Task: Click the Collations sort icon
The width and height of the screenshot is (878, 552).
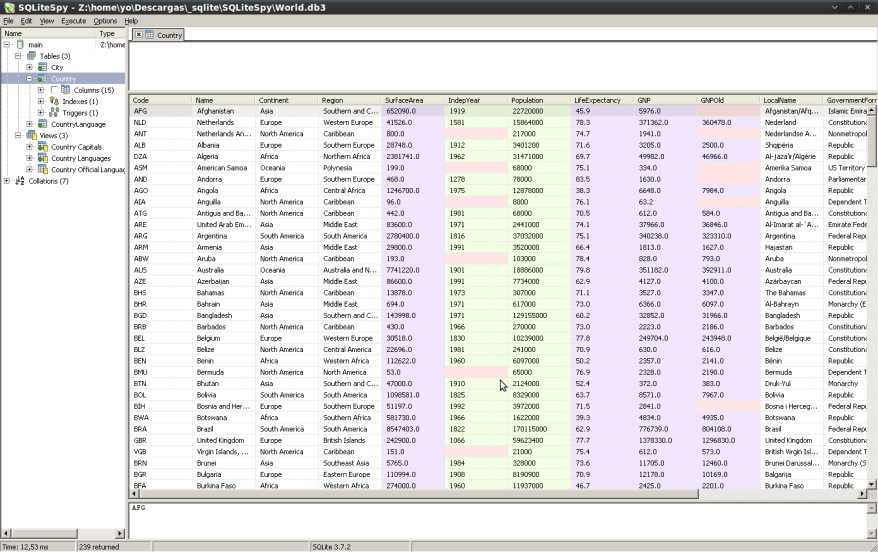Action: [x=20, y=181]
